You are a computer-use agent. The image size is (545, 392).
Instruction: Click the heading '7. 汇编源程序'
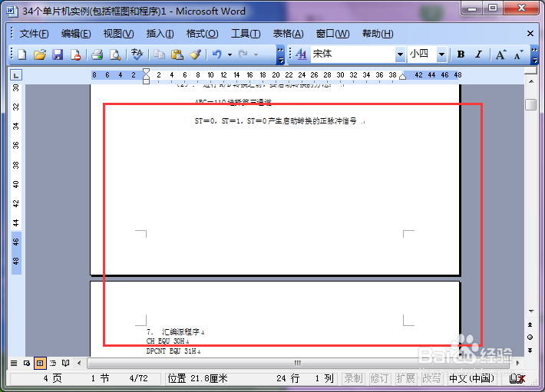[173, 332]
